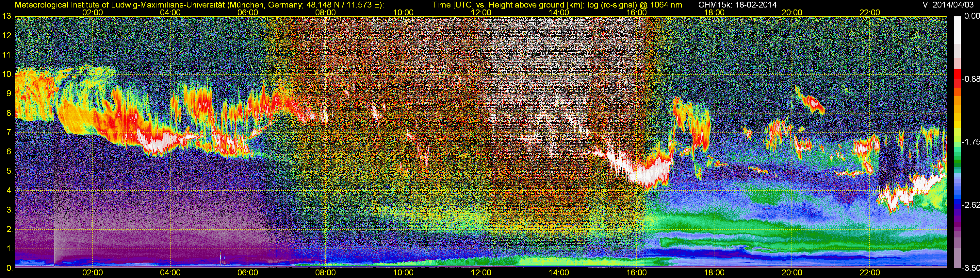980x278 pixels.
Task: Click the colorbar value -0.88
Action: 971,79
